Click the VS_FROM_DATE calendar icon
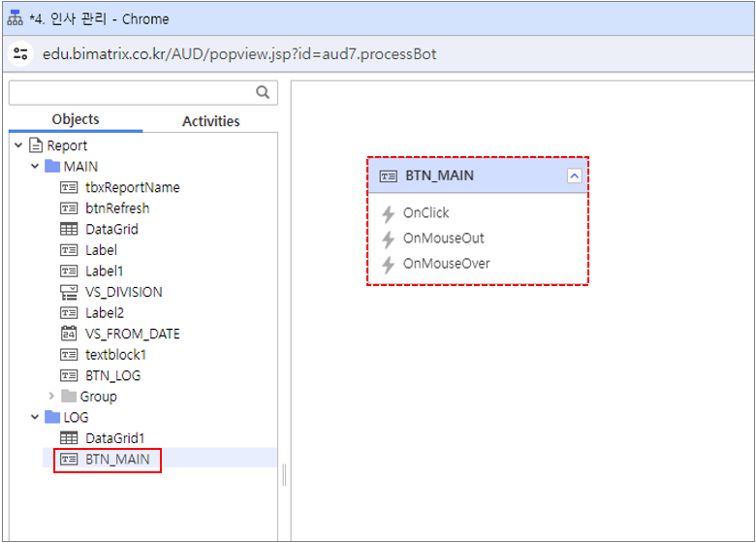The width and height of the screenshot is (756, 543). pyautogui.click(x=69, y=334)
